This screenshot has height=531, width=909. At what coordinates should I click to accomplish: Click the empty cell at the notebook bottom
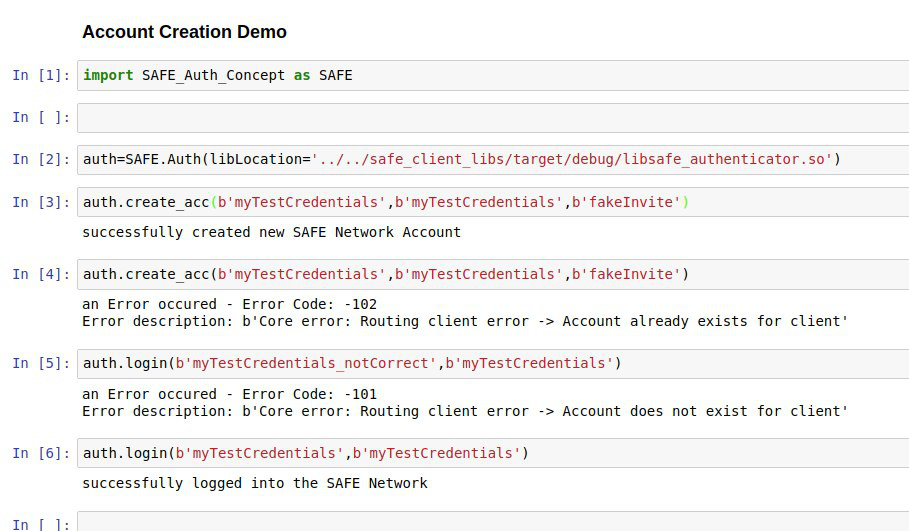(x=490, y=522)
